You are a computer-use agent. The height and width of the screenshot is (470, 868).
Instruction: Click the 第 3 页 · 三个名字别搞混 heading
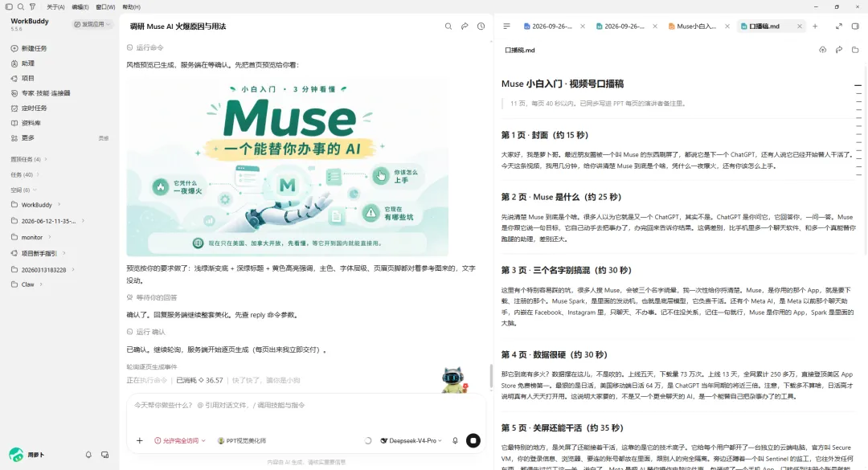[567, 270]
